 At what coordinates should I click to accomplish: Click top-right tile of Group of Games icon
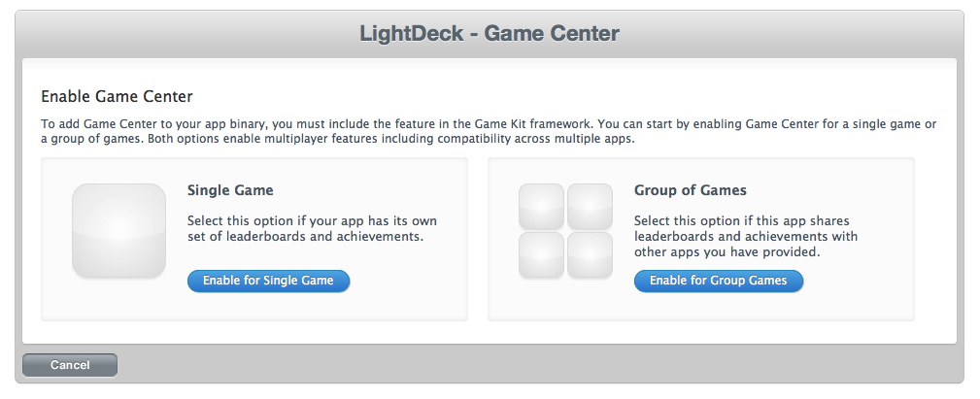click(x=590, y=206)
